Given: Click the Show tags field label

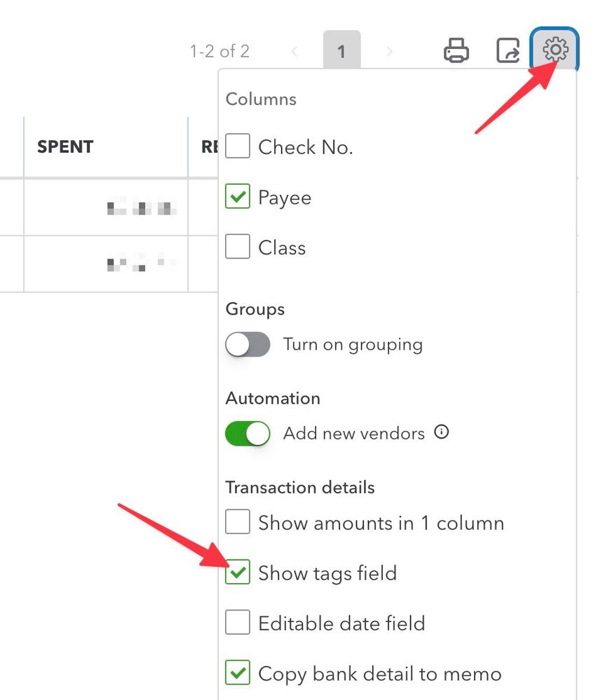Looking at the screenshot, I should [327, 573].
